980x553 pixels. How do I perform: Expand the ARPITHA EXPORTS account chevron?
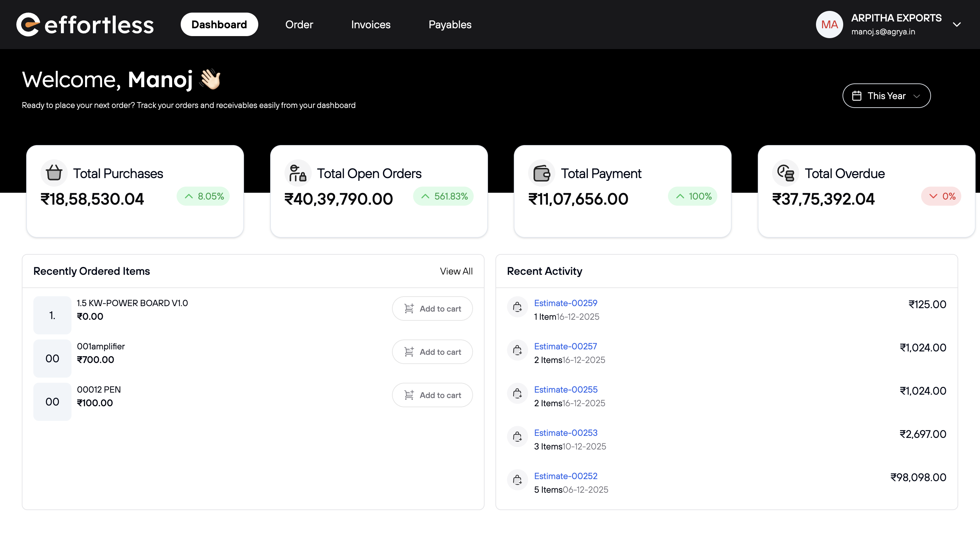[957, 25]
